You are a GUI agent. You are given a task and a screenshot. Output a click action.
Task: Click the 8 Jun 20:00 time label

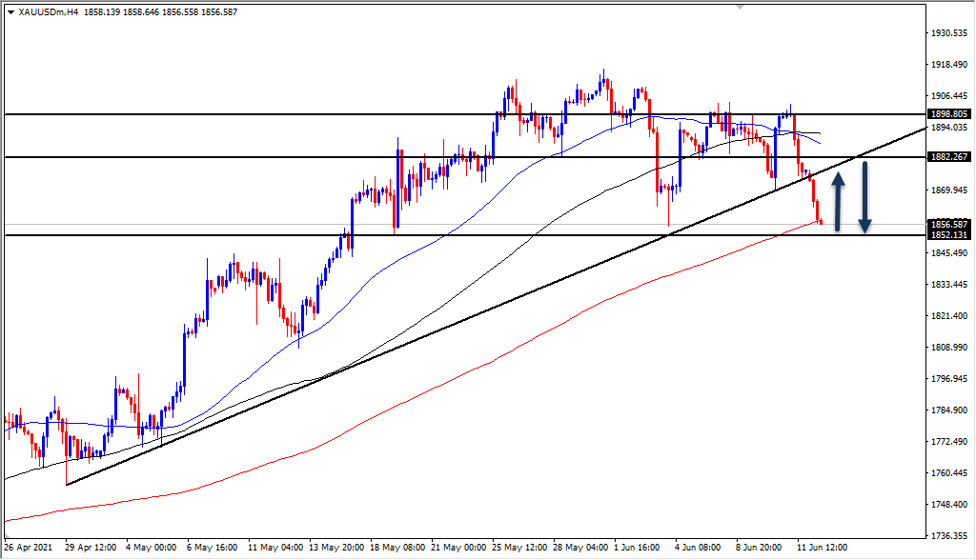760,548
